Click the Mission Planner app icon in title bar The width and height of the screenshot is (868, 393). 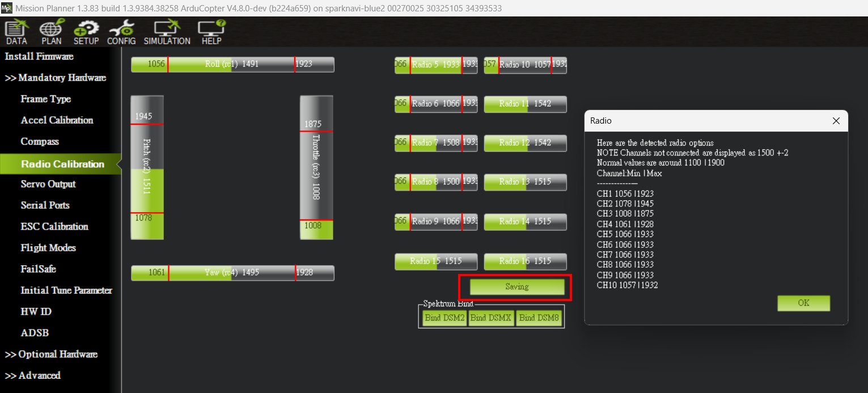[x=6, y=8]
